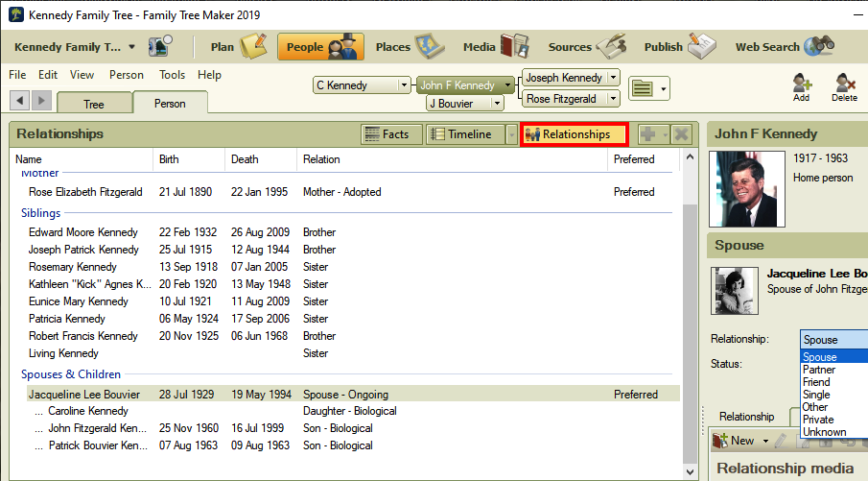Choose Partner from relationship list
Screen dimensions: 868x481
833,370
